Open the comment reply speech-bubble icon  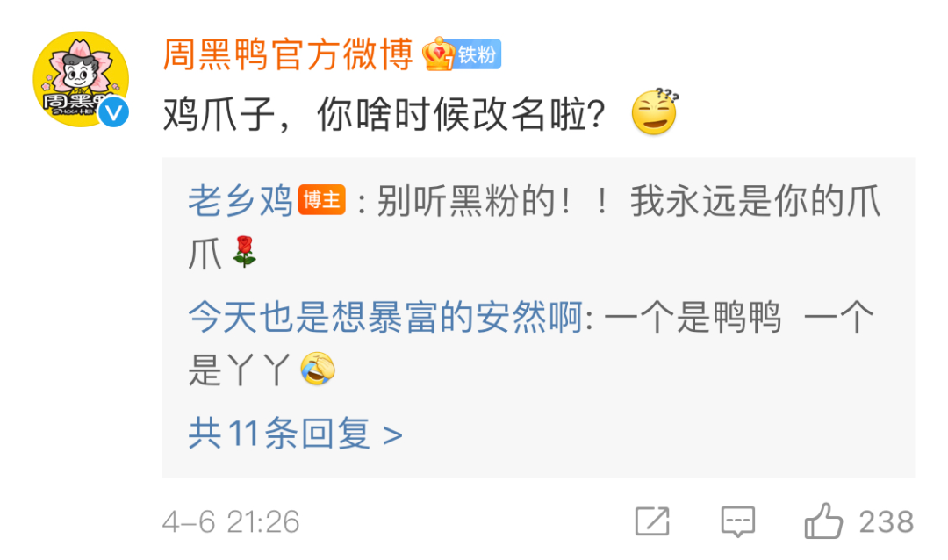tap(737, 521)
